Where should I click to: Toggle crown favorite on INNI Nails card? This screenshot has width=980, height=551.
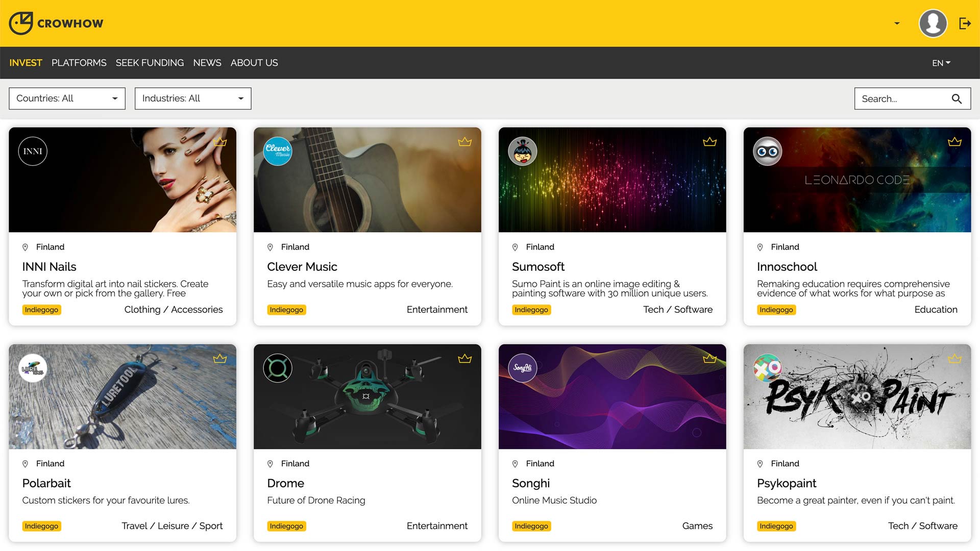[x=220, y=142]
